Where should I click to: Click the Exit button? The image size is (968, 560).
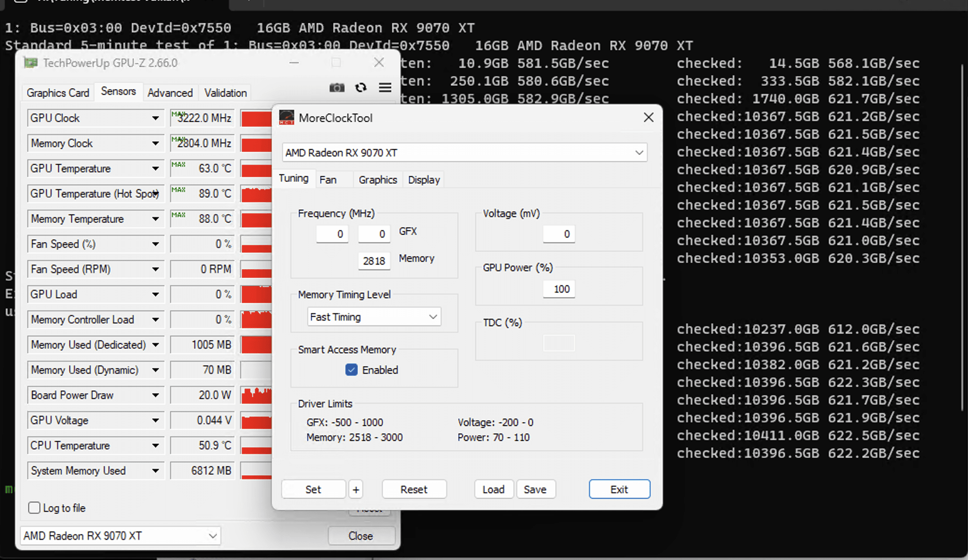(x=619, y=489)
